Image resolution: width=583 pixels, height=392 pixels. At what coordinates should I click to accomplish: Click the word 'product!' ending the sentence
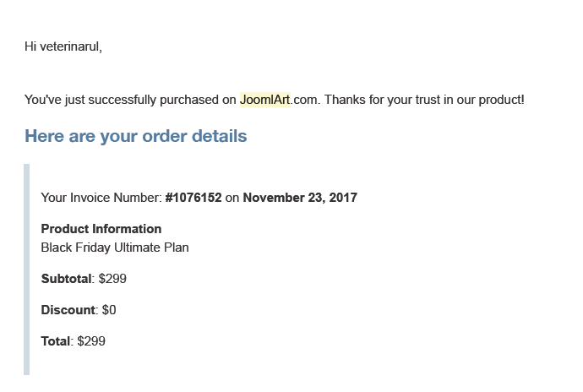(501, 100)
